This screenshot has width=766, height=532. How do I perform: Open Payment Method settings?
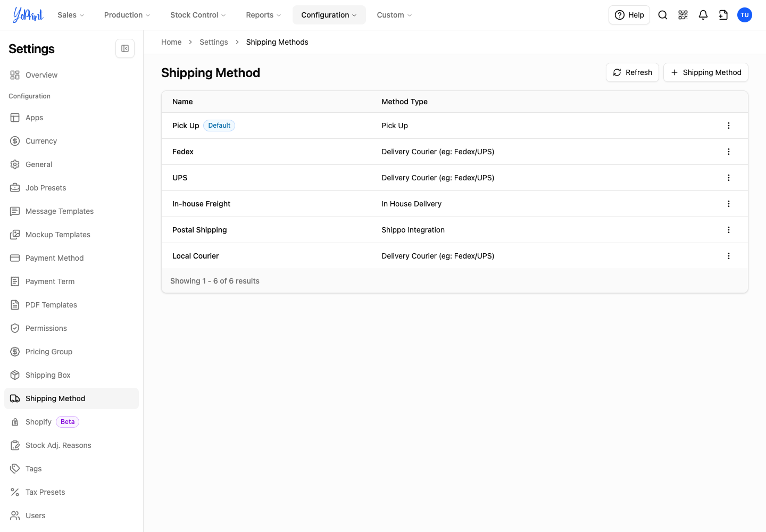(71, 258)
